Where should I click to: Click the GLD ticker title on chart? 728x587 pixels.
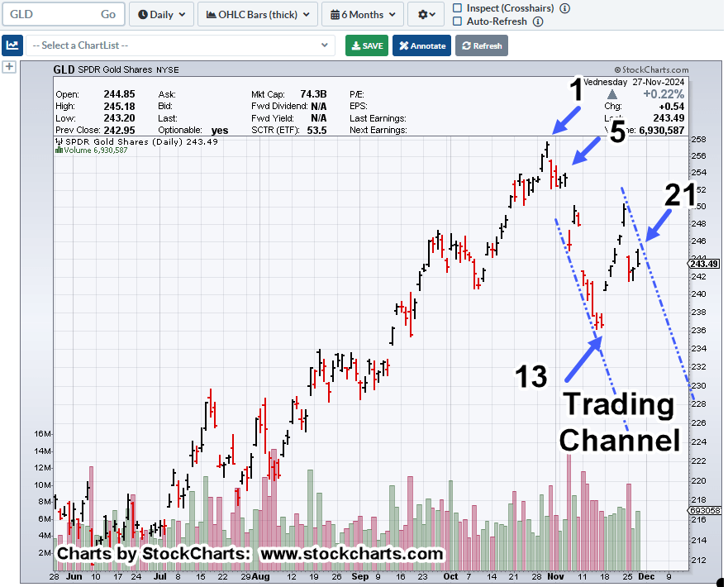pyautogui.click(x=64, y=69)
